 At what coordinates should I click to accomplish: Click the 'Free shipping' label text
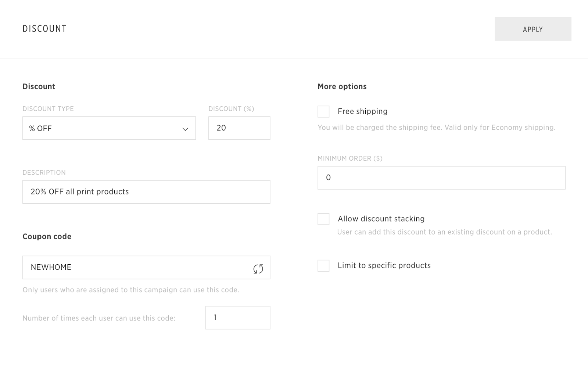[x=362, y=111]
